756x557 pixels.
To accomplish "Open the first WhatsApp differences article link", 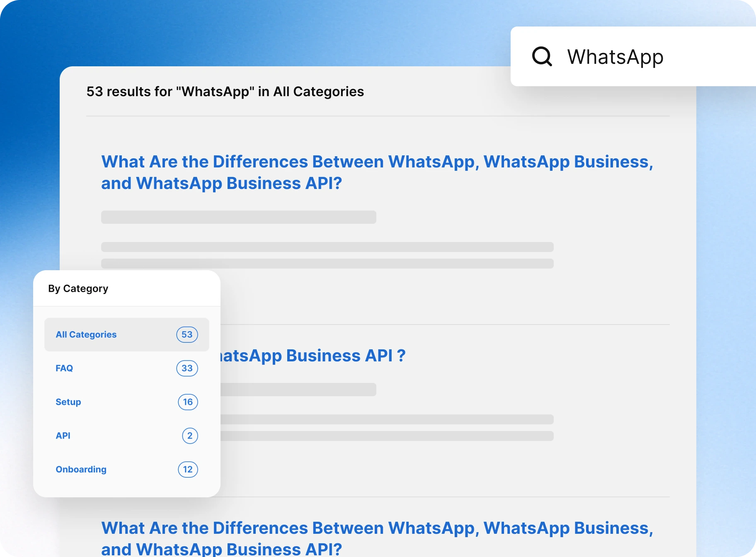I will click(377, 172).
